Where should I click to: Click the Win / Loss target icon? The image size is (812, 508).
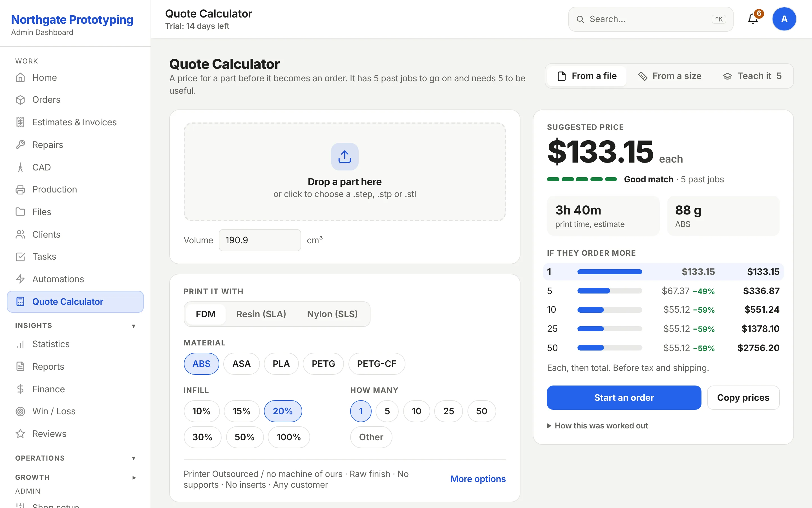tap(21, 411)
